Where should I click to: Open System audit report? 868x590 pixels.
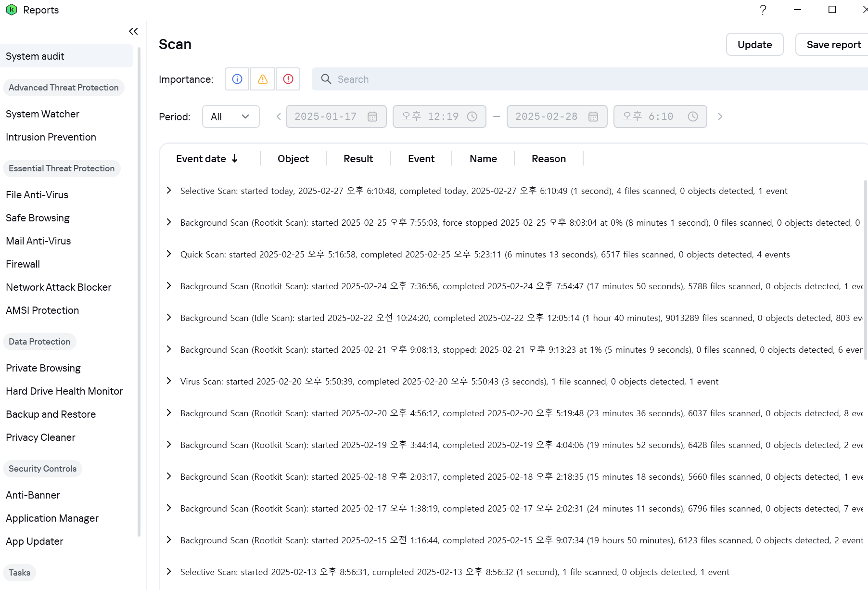coord(66,56)
